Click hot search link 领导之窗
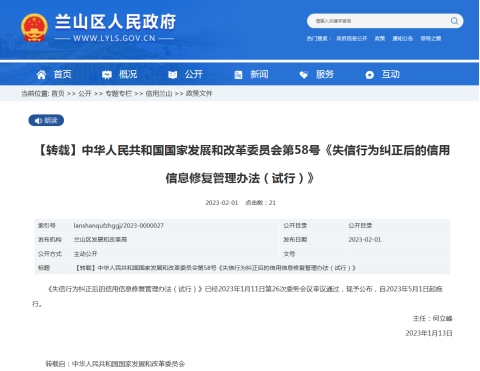480x371 pixels. pyautogui.click(x=431, y=39)
